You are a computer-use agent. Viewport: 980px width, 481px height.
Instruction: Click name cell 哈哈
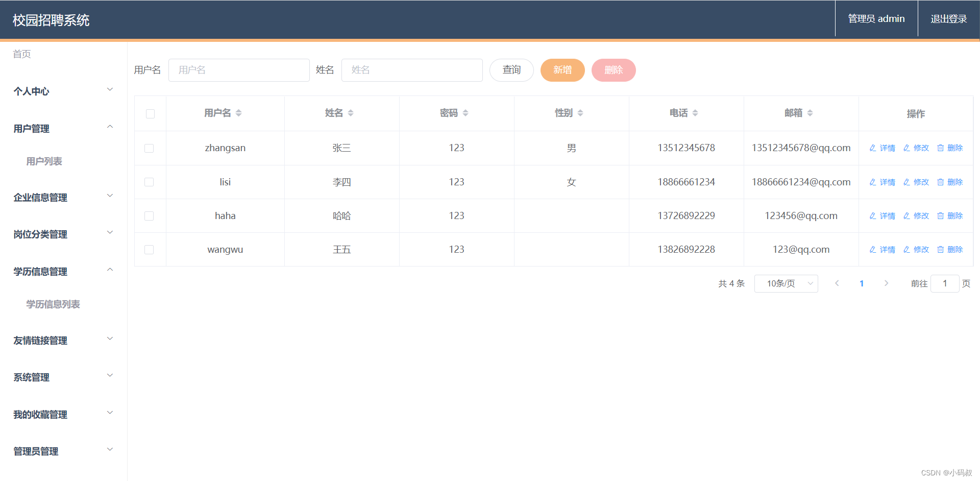tap(341, 216)
